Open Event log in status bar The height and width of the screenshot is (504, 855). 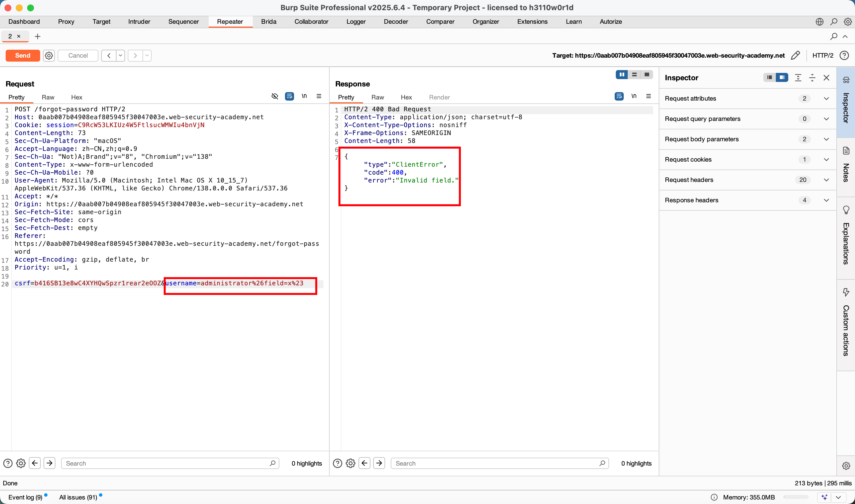pyautogui.click(x=25, y=497)
